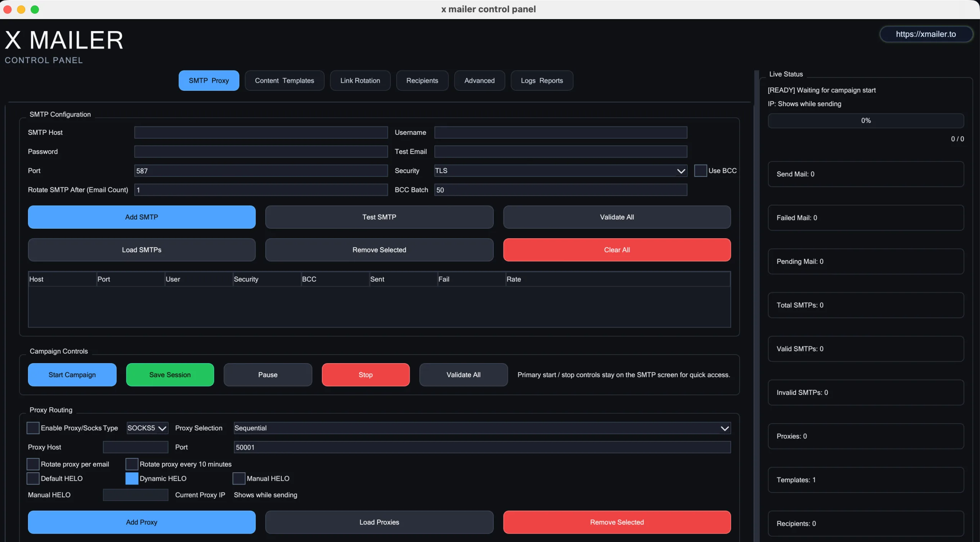Open the Content Templates tab
The width and height of the screenshot is (980, 542).
point(284,80)
